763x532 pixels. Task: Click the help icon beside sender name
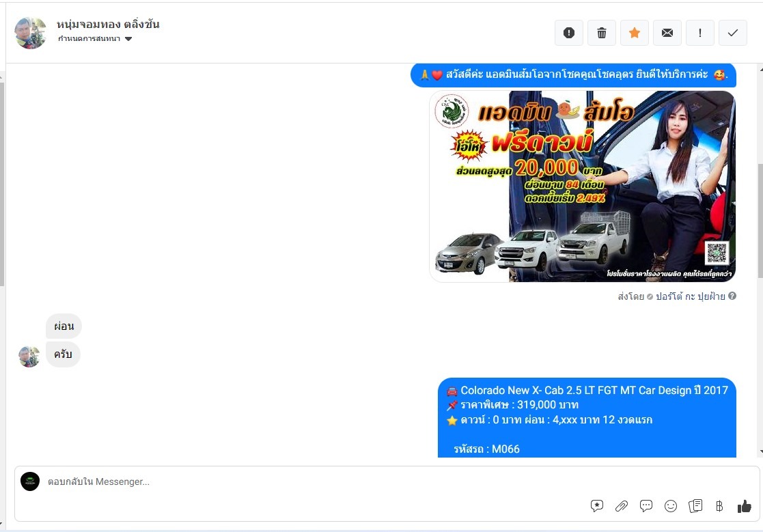click(x=732, y=296)
